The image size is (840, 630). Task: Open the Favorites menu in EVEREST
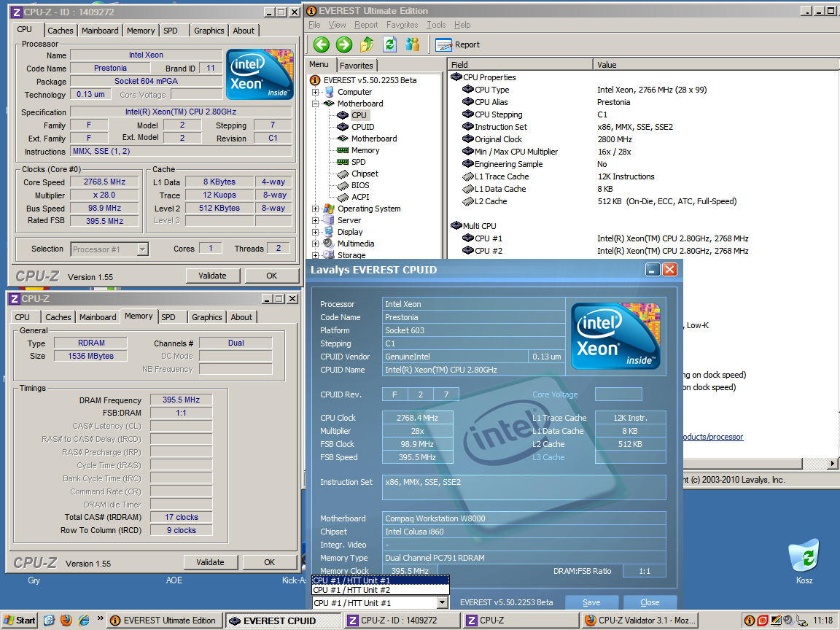[x=402, y=25]
